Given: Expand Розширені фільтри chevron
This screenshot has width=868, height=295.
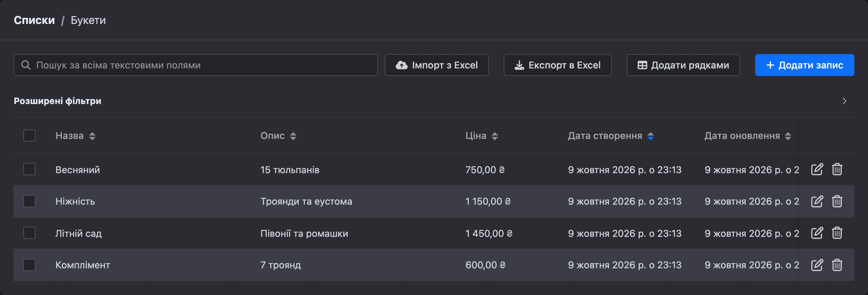Looking at the screenshot, I should click(844, 101).
